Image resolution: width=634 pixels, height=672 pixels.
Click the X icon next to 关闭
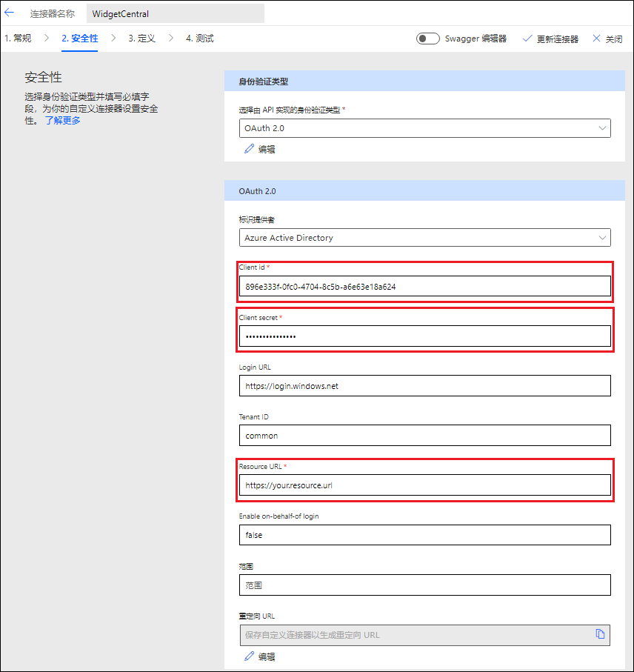pos(596,39)
